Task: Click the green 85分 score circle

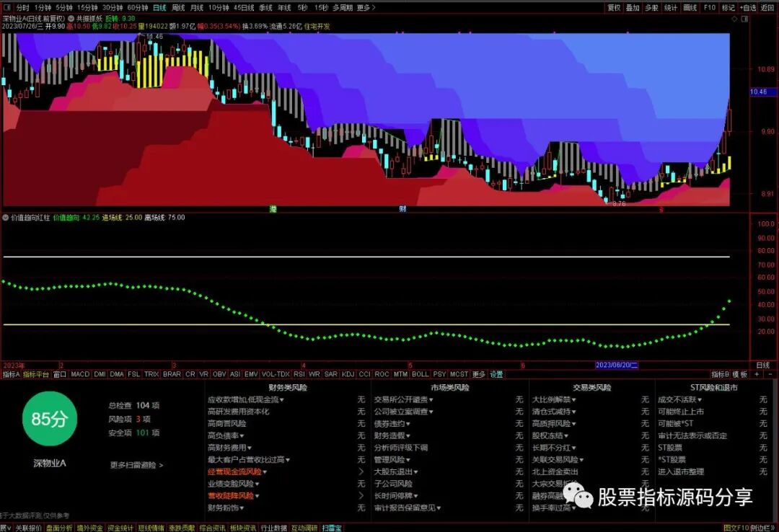Action: coord(49,418)
